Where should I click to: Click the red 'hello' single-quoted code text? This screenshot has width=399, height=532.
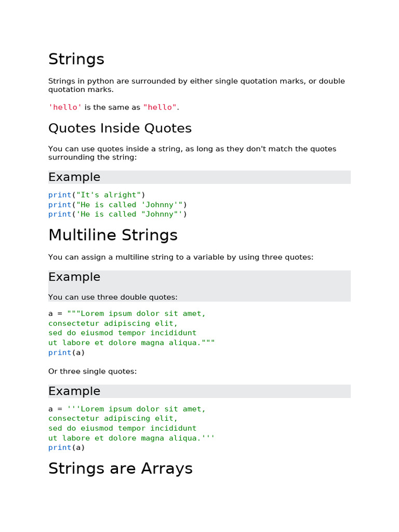pos(65,107)
